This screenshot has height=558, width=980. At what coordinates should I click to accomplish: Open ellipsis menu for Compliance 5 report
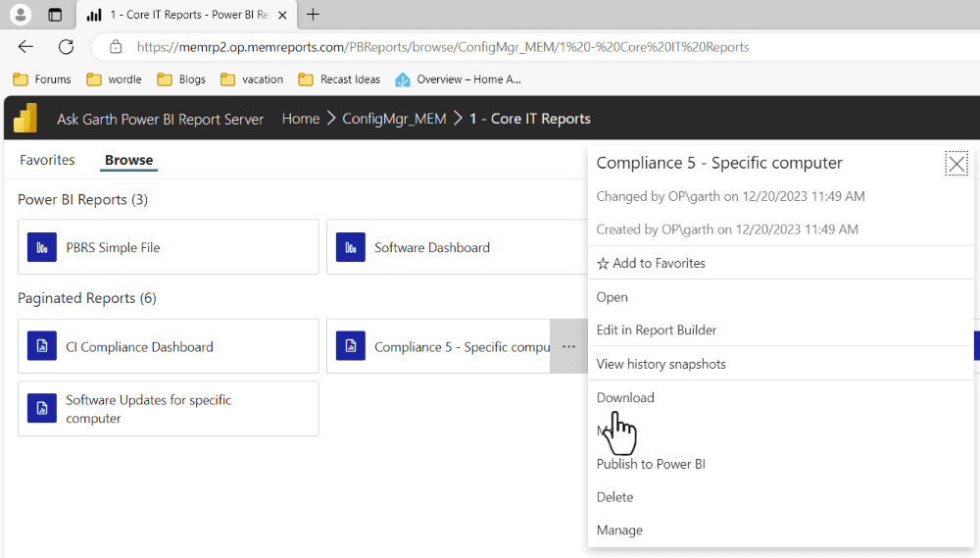click(x=568, y=346)
